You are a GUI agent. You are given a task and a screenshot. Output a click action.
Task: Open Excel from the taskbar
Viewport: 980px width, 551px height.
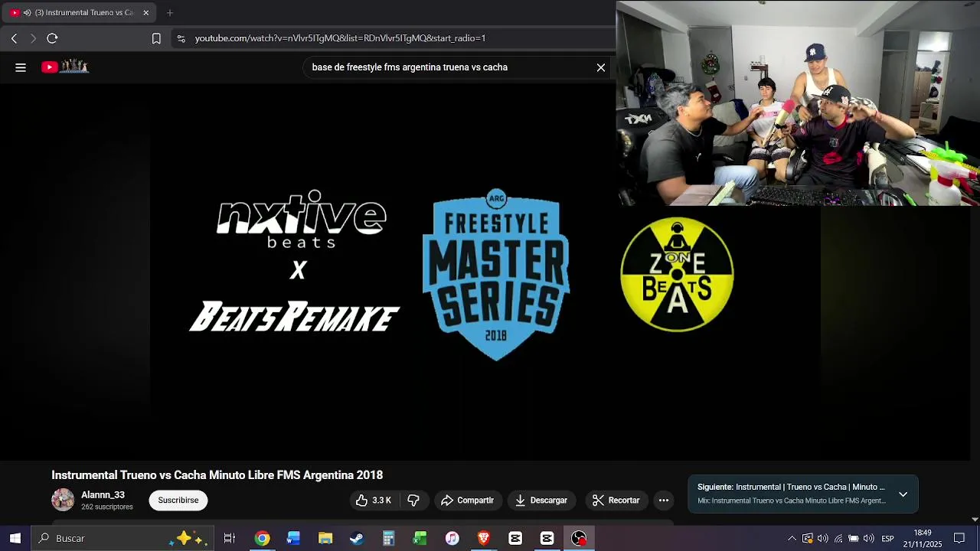[420, 539]
